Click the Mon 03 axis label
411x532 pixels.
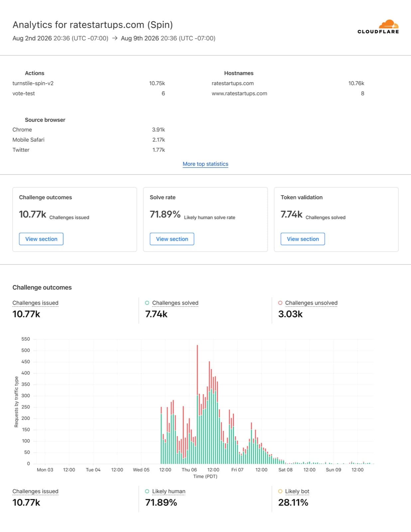coord(45,470)
